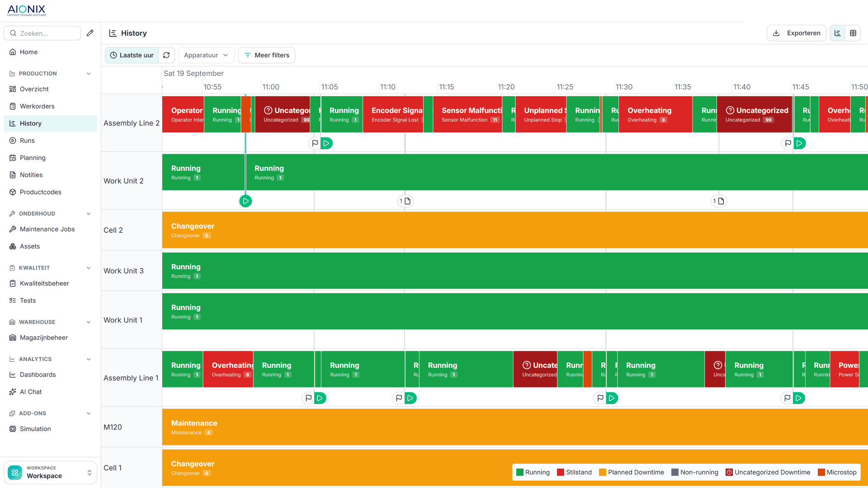Viewport: 868px width, 488px height.
Task: Collapse the ONDERHOUD sidebar section
Action: coord(89,214)
